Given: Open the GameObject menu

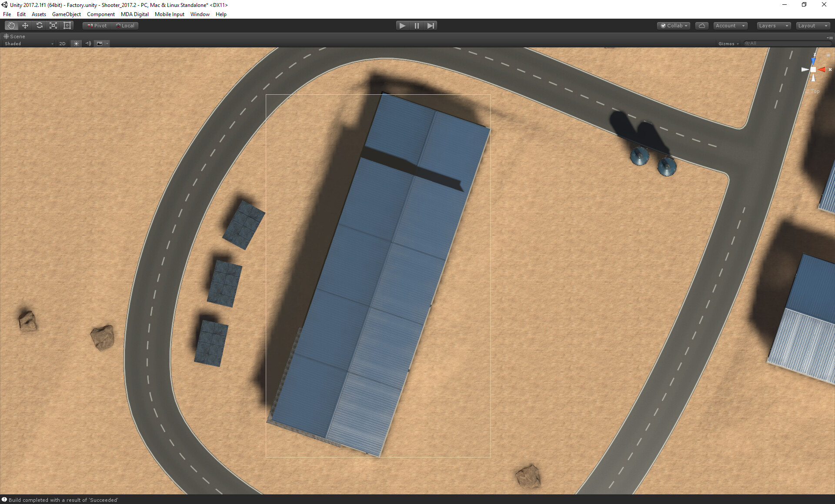Looking at the screenshot, I should coord(66,14).
